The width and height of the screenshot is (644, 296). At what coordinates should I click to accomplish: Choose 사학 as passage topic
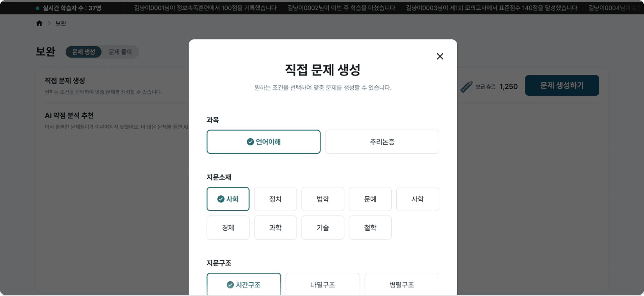coord(417,199)
